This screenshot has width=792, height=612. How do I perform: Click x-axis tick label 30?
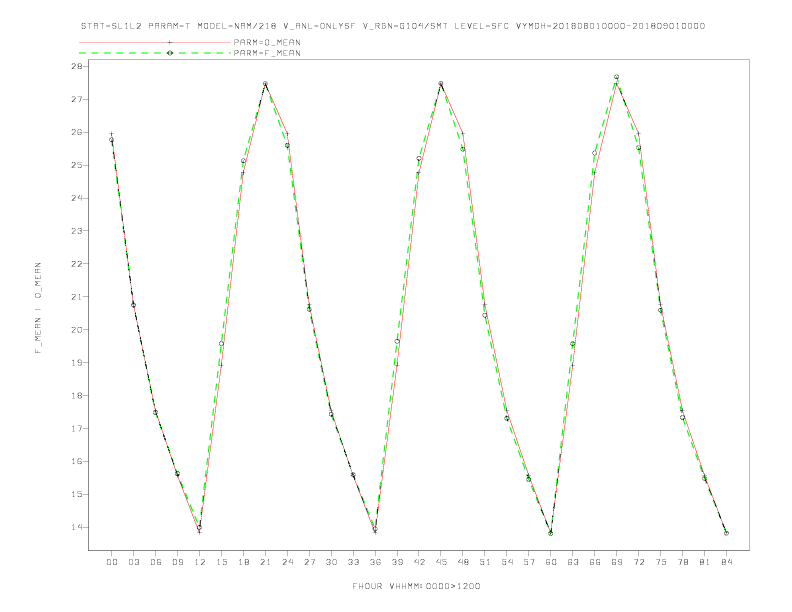[331, 562]
